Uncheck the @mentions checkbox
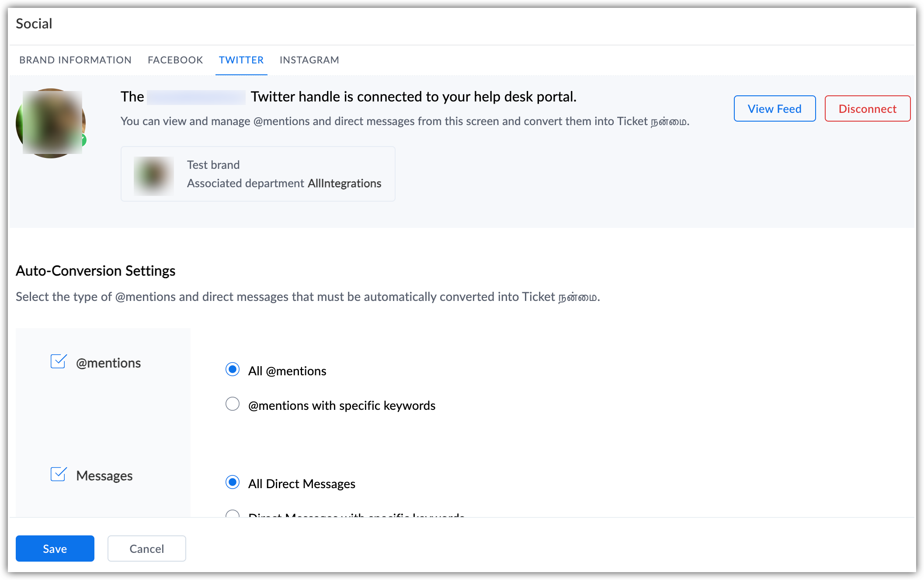 [58, 362]
